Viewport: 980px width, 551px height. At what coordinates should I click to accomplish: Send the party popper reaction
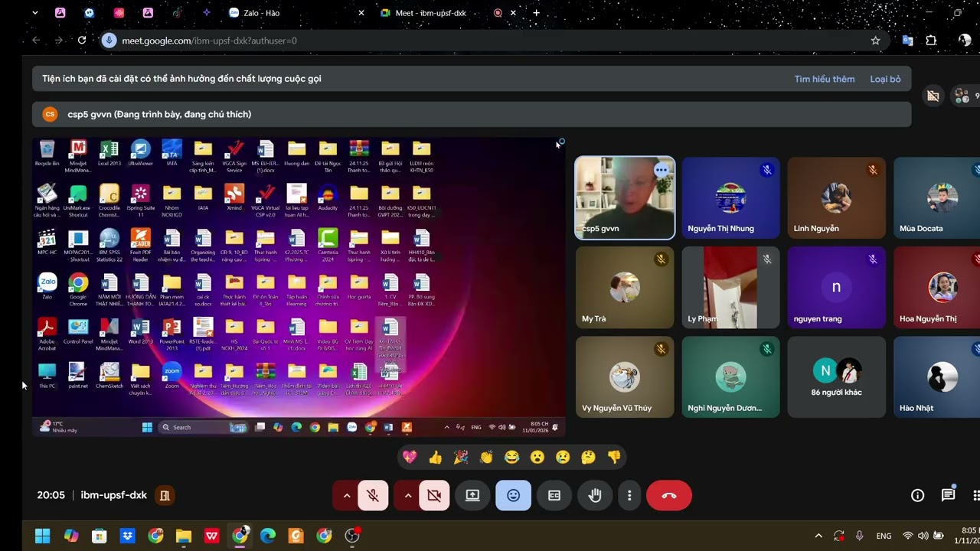tap(461, 457)
